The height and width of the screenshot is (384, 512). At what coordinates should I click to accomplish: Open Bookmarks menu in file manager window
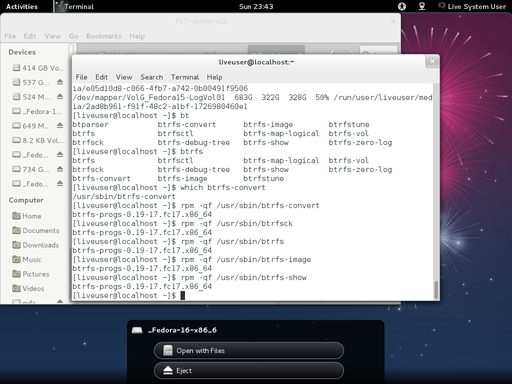[104, 36]
